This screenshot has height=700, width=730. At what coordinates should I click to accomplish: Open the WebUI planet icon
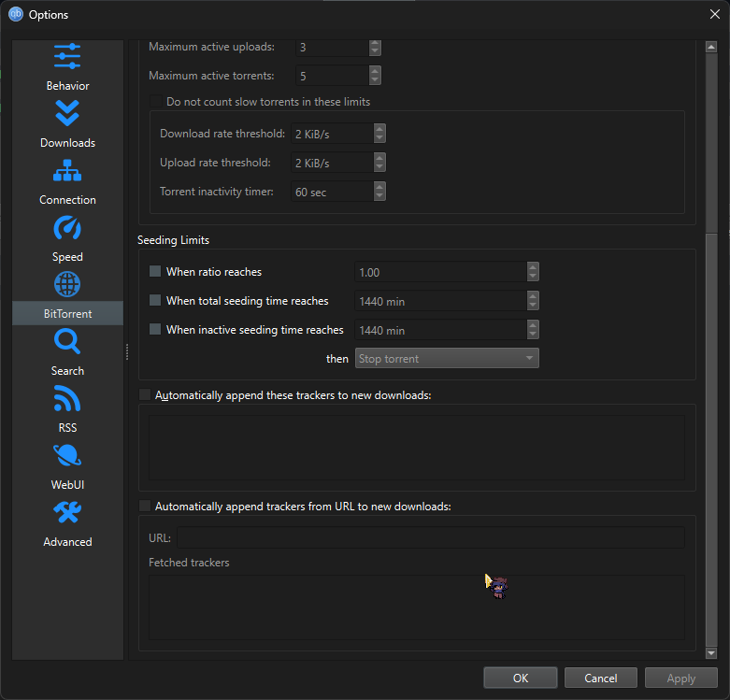pyautogui.click(x=67, y=456)
